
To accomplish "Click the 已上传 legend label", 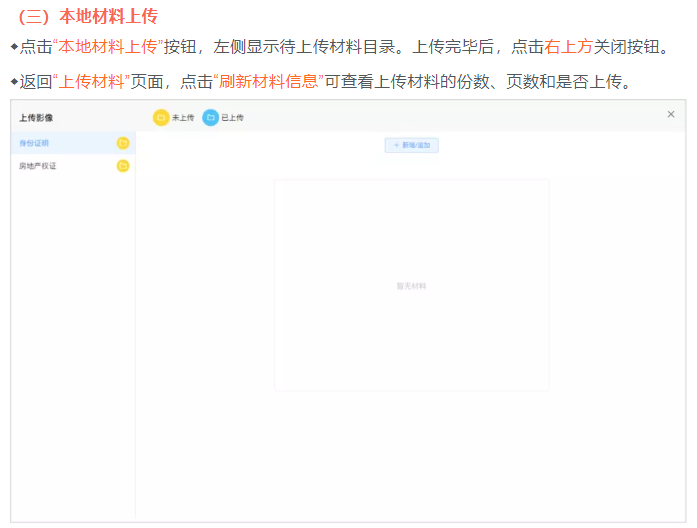I will click(232, 118).
